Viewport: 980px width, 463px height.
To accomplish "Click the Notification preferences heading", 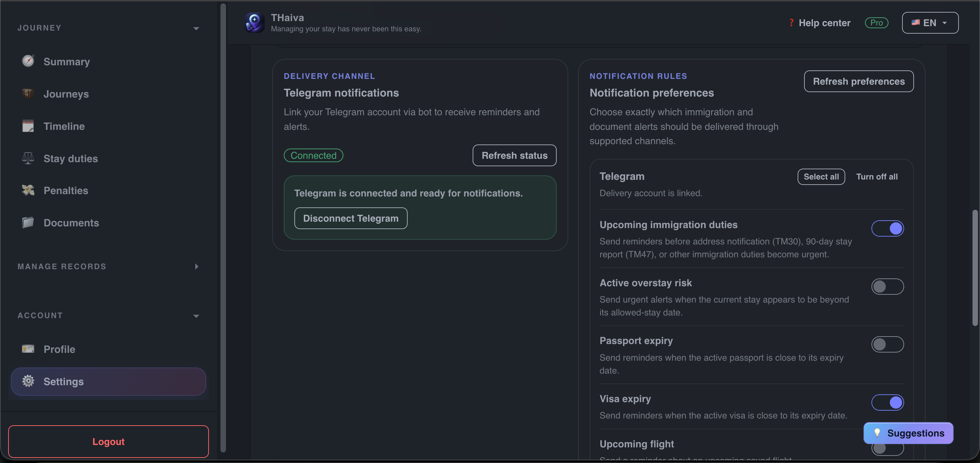I will click(651, 92).
